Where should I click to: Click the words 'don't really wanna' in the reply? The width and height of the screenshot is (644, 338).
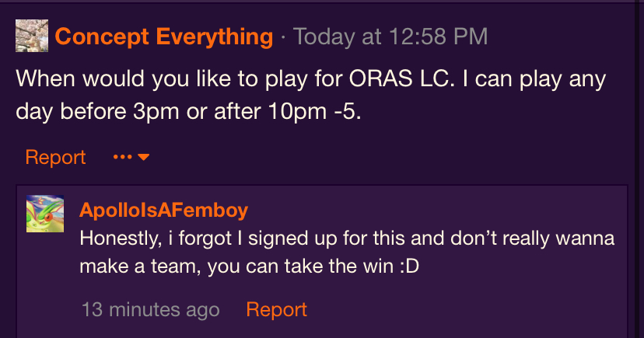click(x=532, y=239)
